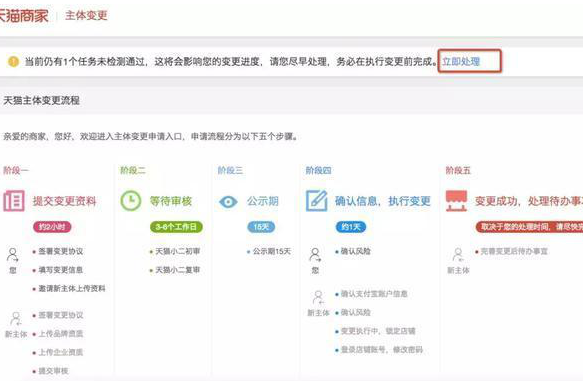Screen dimensions: 583x381
Task: Click the 天猫主体变更流程 section heading
Action: pos(41,100)
